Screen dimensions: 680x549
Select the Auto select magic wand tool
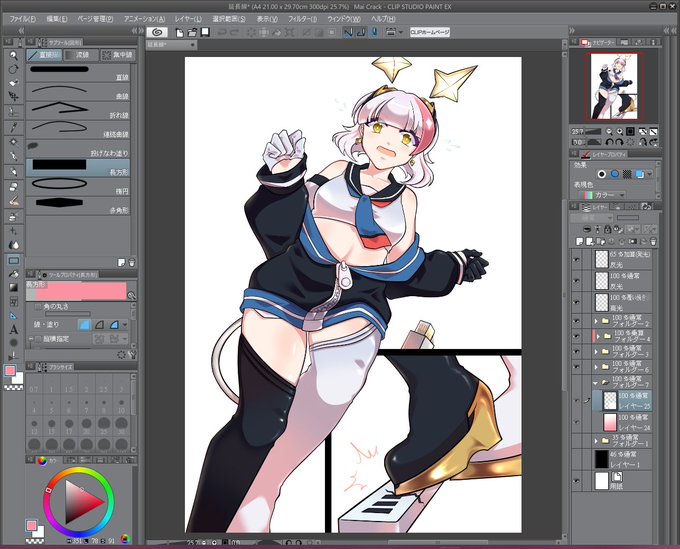point(13,142)
